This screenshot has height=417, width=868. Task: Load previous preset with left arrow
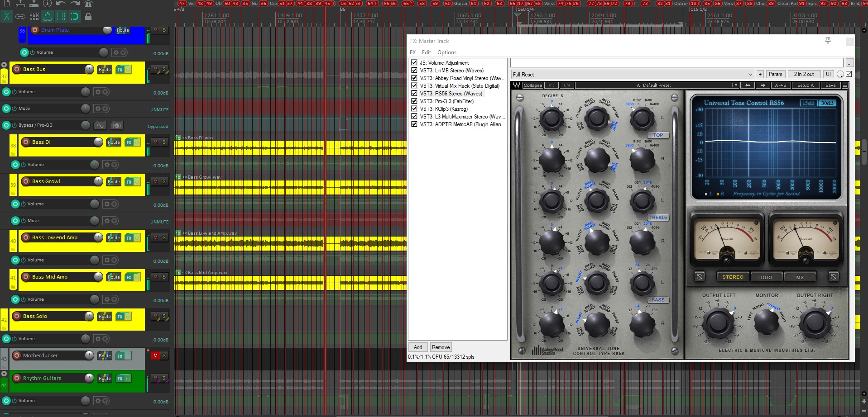[748, 85]
